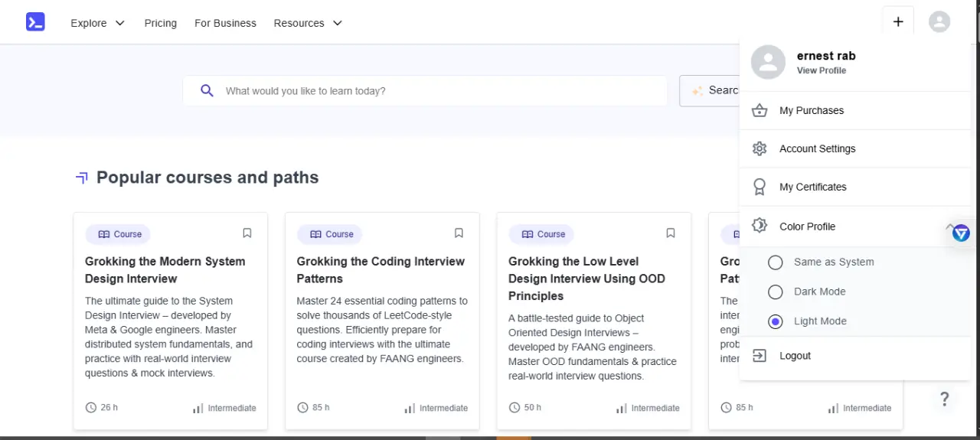Click the clock icon beside 50 h
Image resolution: width=980 pixels, height=440 pixels.
click(514, 408)
